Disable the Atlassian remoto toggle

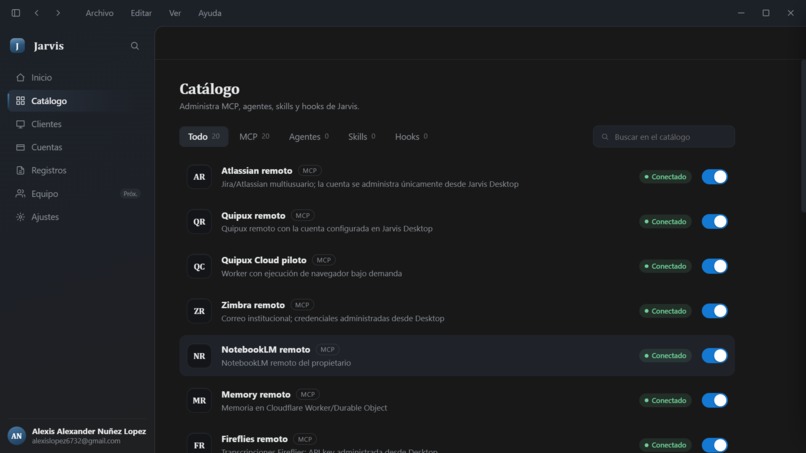point(715,177)
